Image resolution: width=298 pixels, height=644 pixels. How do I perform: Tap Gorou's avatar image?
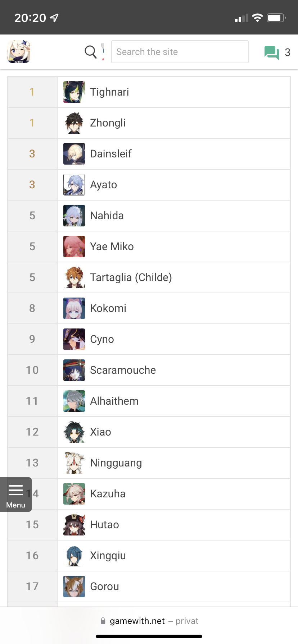point(74,586)
